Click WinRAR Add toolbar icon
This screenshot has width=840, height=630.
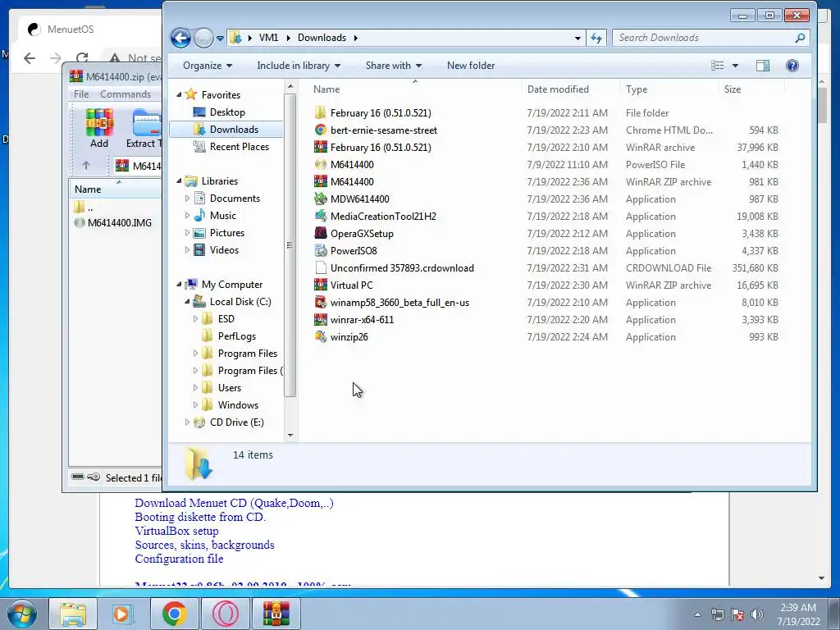[x=99, y=129]
